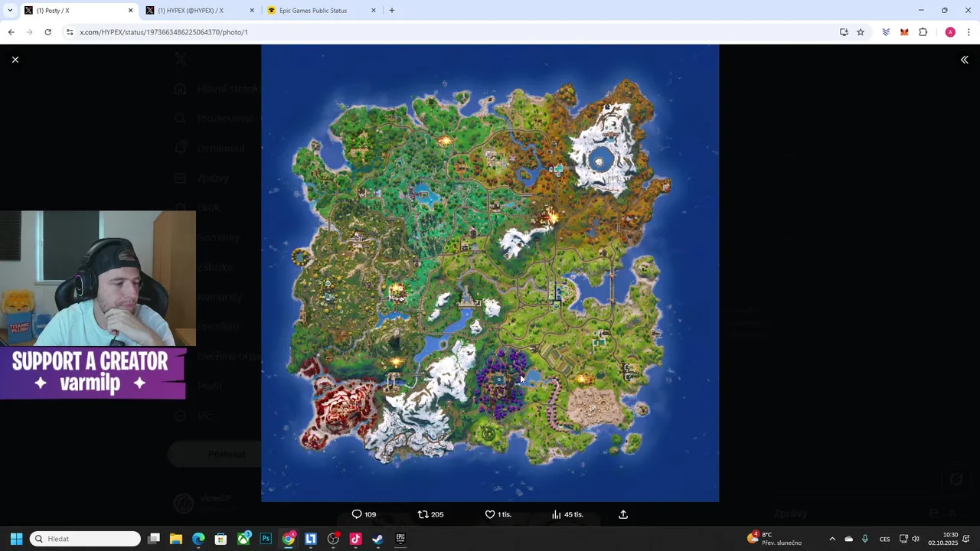The image size is (980, 551).
Task: Open the MetaMask fox extension
Action: [904, 32]
